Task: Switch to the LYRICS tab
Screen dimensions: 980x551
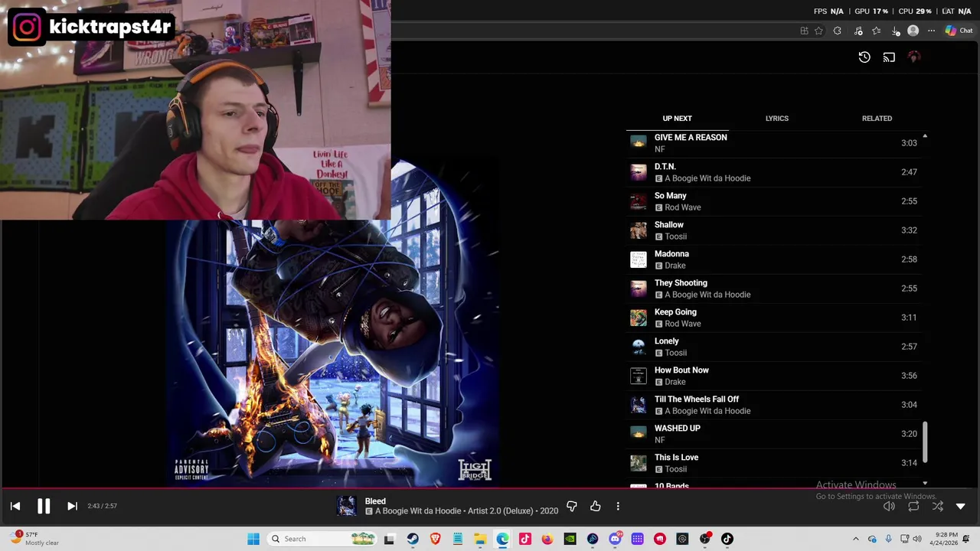Action: point(776,119)
